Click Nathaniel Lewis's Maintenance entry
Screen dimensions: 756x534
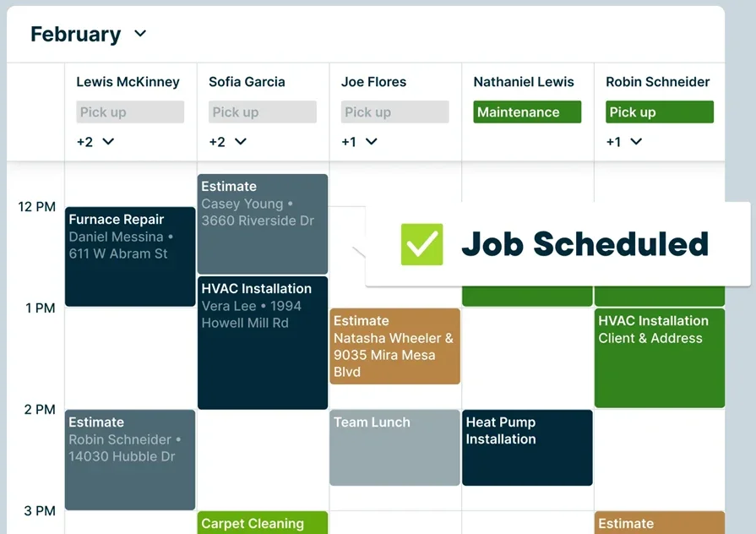click(526, 112)
